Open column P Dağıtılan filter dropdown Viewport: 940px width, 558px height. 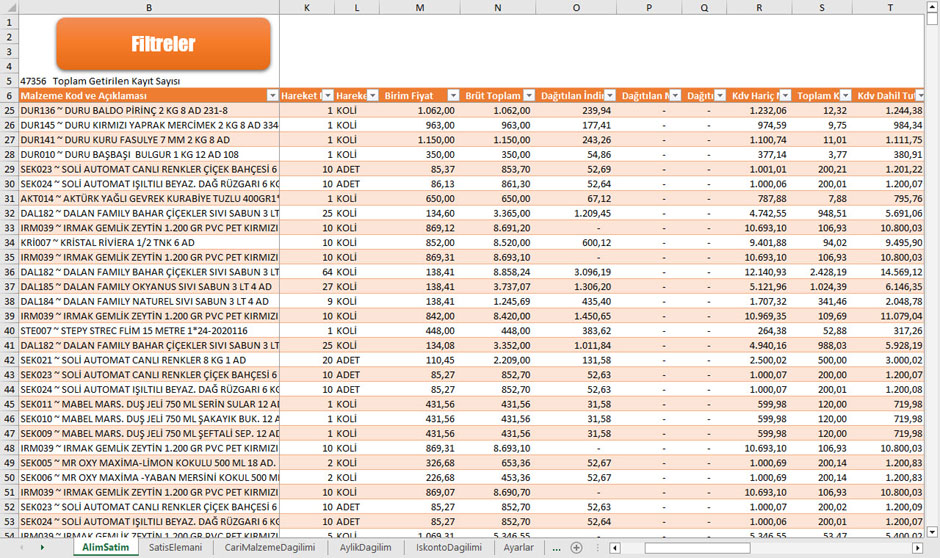(x=675, y=95)
